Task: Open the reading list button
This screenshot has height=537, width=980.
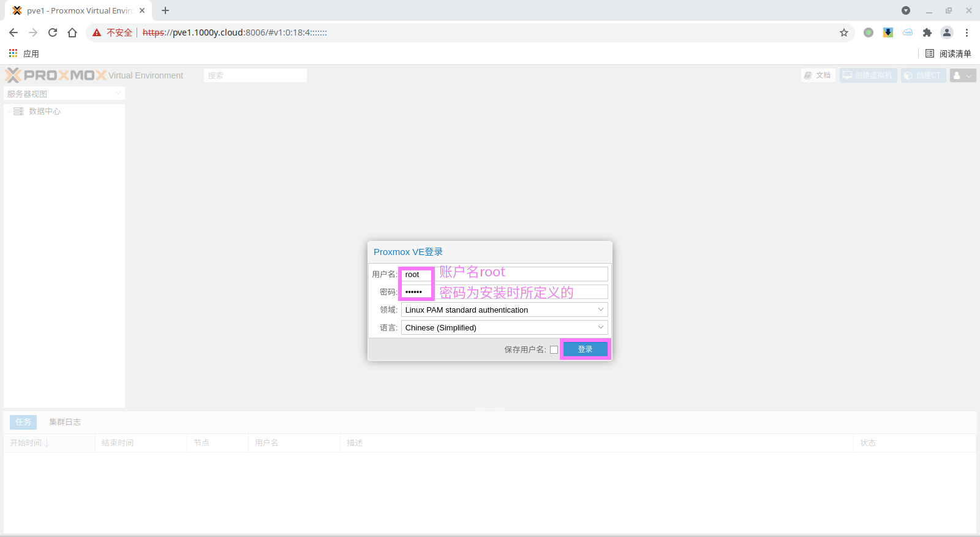Action: click(x=948, y=53)
